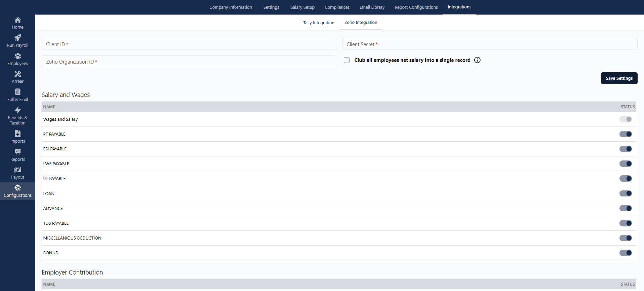
Task: Turn off ESI PAYABLE status switch
Action: [x=626, y=149]
